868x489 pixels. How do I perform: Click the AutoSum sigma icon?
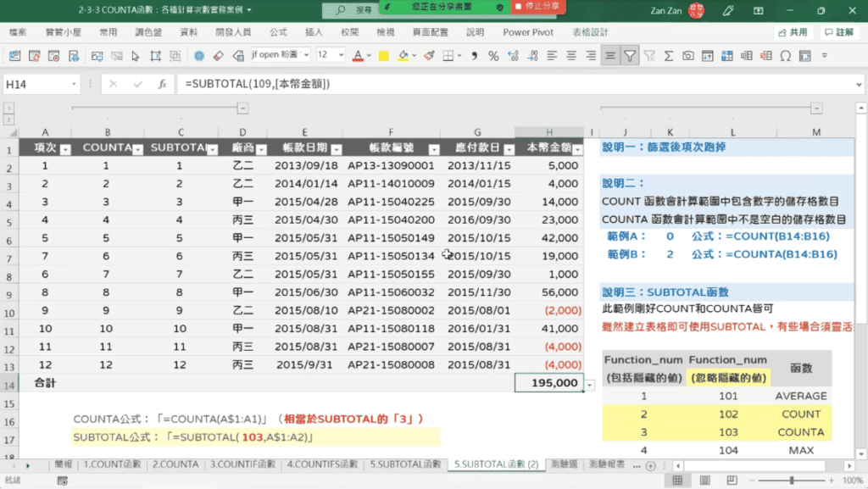669,56
